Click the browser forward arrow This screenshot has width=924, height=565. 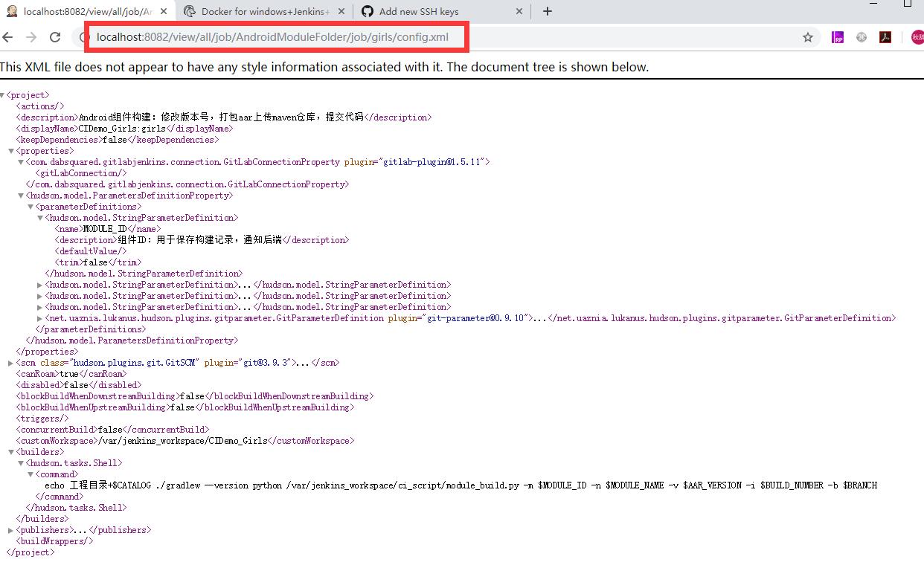(31, 37)
